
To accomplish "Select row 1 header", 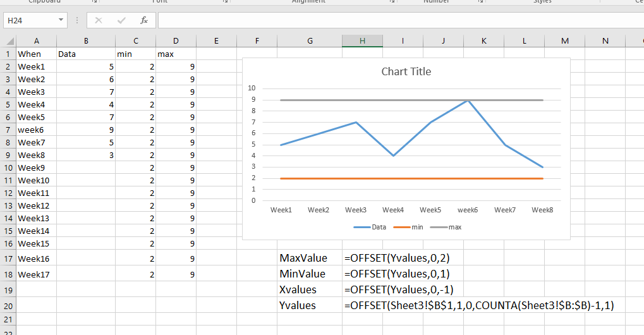I will click(x=8, y=54).
